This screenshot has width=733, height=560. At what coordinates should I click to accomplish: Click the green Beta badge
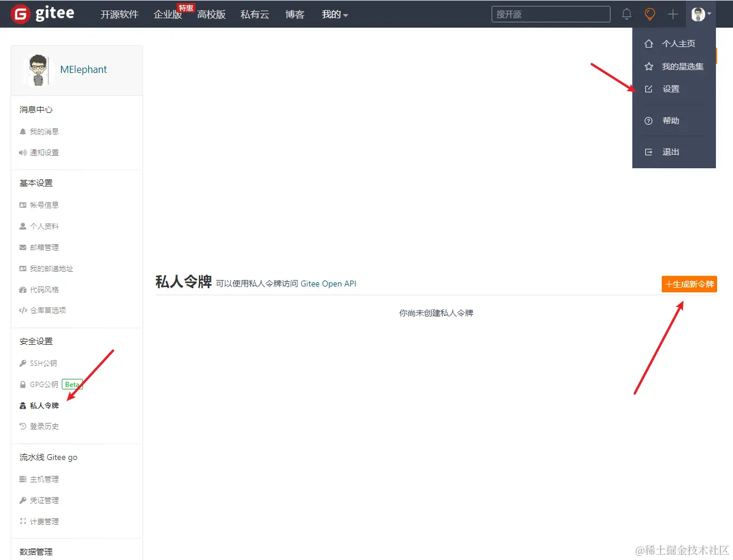72,385
